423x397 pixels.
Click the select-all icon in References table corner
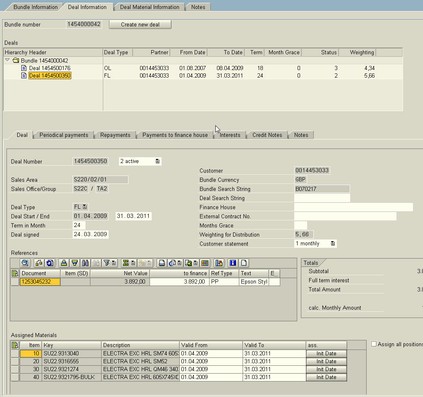14,273
